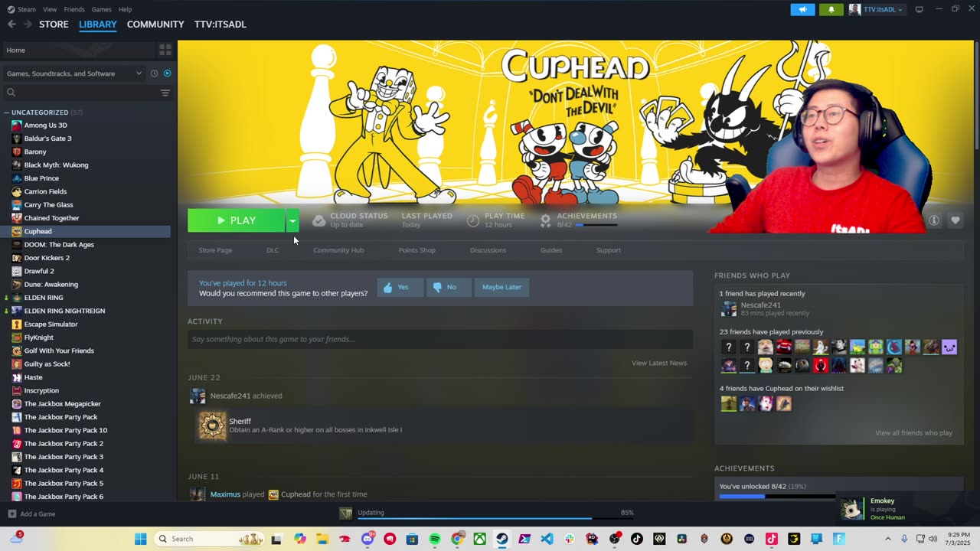This screenshot has width=980, height=551.
Task: Open notifications bell icon
Action: 831,9
